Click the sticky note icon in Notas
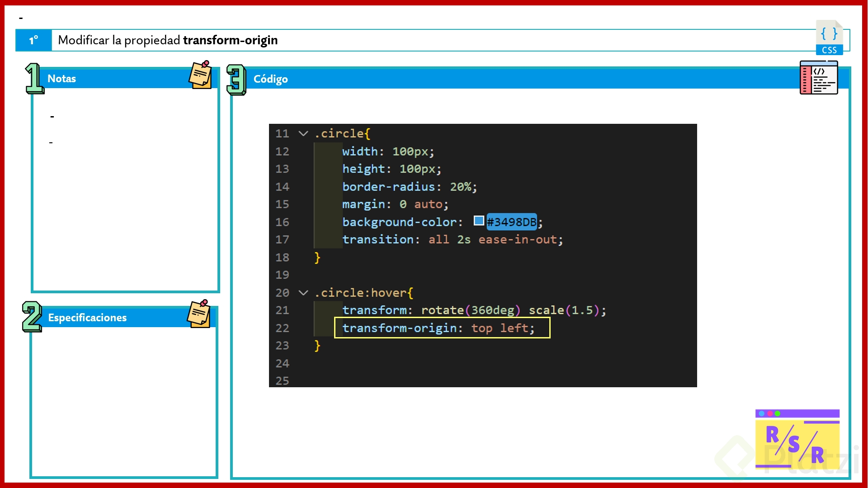Viewport: 868px width, 488px height. [x=200, y=75]
